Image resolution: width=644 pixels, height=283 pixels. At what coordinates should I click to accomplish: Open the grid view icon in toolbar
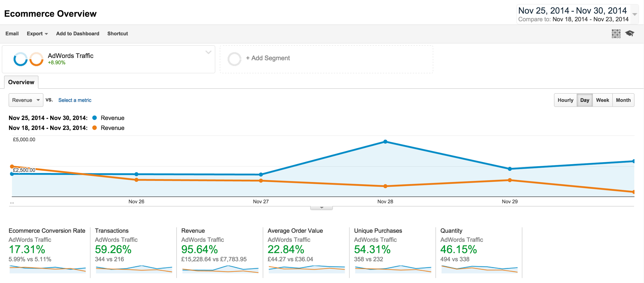click(616, 33)
